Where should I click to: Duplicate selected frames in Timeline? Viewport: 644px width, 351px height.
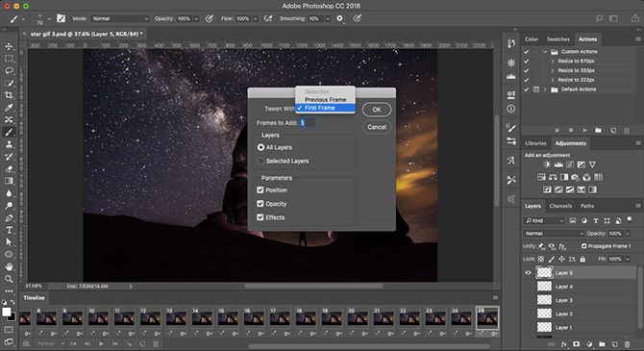142,343
